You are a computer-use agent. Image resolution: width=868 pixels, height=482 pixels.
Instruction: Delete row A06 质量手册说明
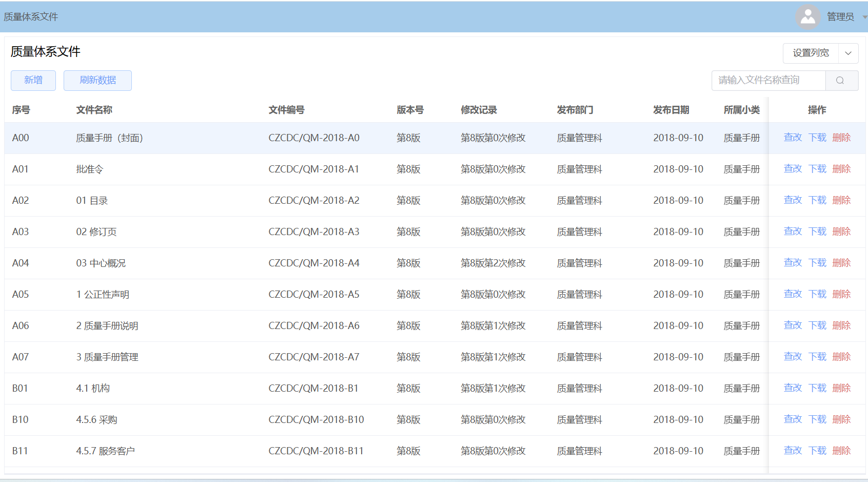841,325
